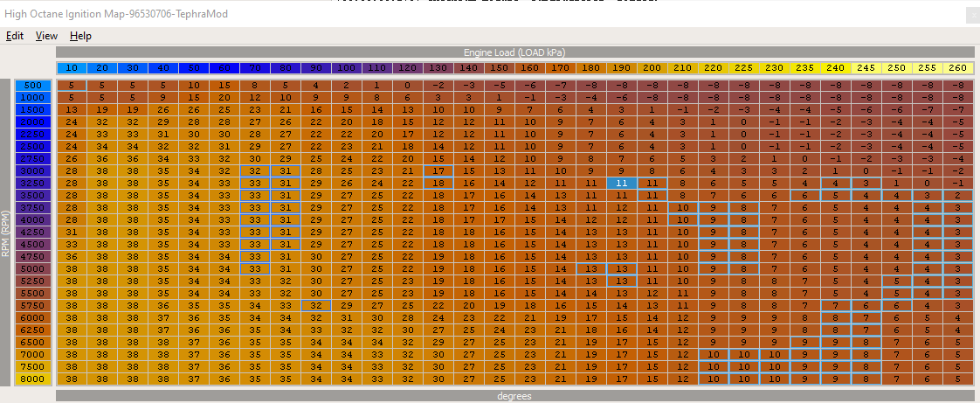The image size is (980, 403).
Task: Click the 225 kPa load column header
Action: (x=744, y=68)
